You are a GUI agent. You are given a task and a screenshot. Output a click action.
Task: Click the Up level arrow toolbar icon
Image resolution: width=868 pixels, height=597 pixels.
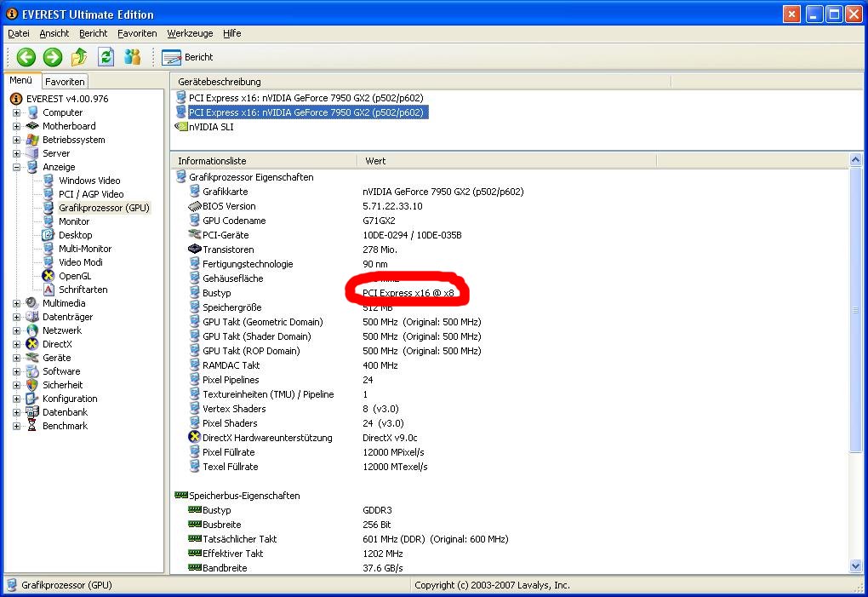[x=79, y=56]
